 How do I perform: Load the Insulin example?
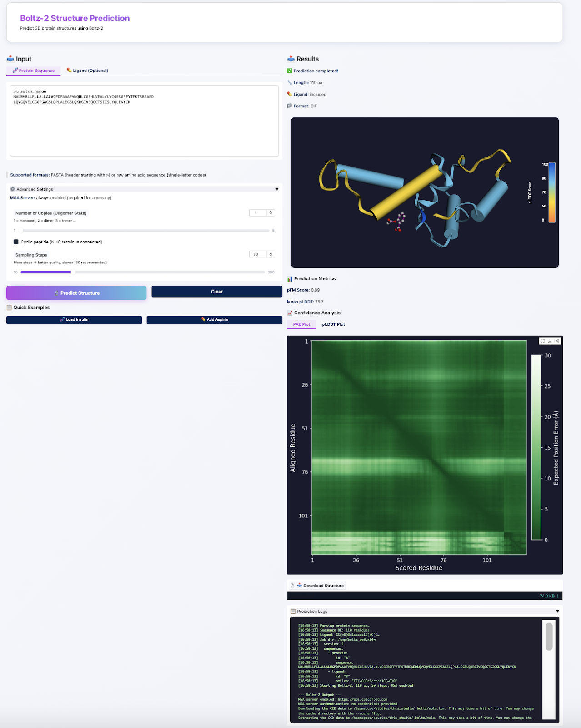pyautogui.click(x=74, y=319)
